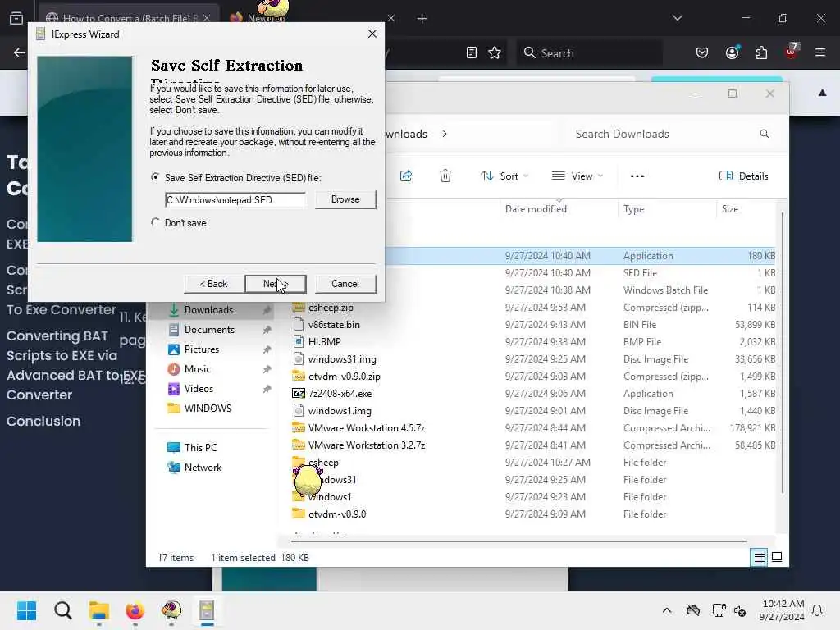This screenshot has height=630, width=840.
Task: Click Firefox Search box
Action: 589,53
